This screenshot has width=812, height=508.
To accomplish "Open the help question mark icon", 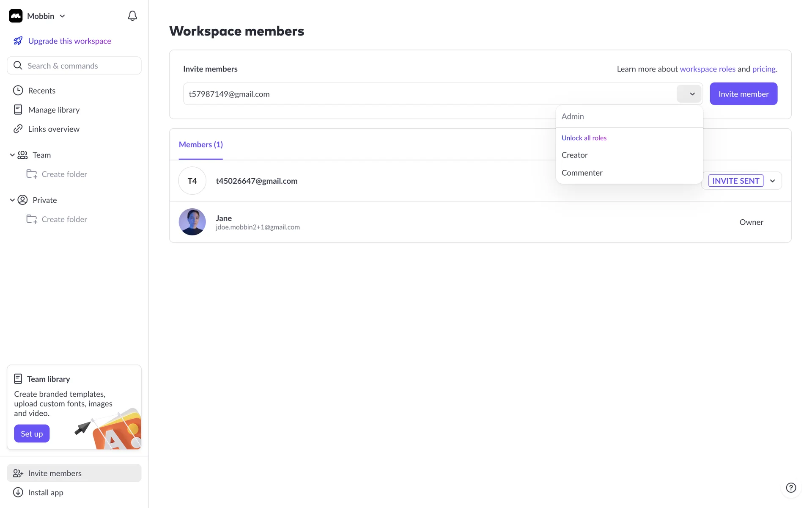I will tap(790, 488).
